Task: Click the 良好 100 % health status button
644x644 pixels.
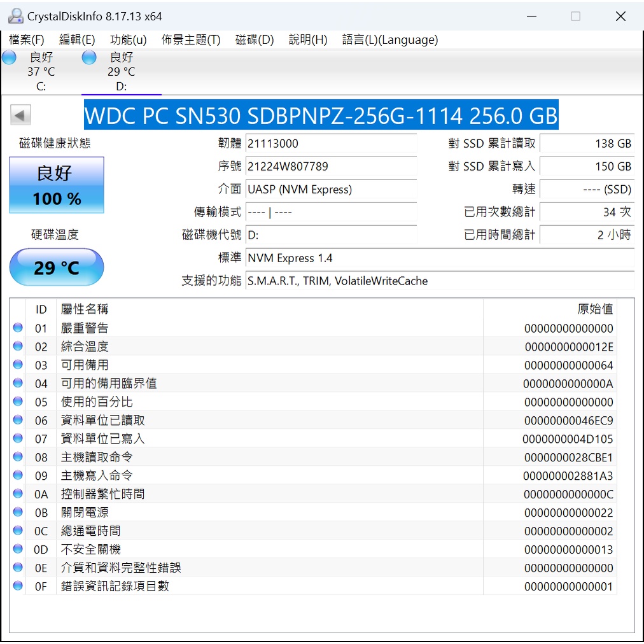Action: (x=57, y=185)
